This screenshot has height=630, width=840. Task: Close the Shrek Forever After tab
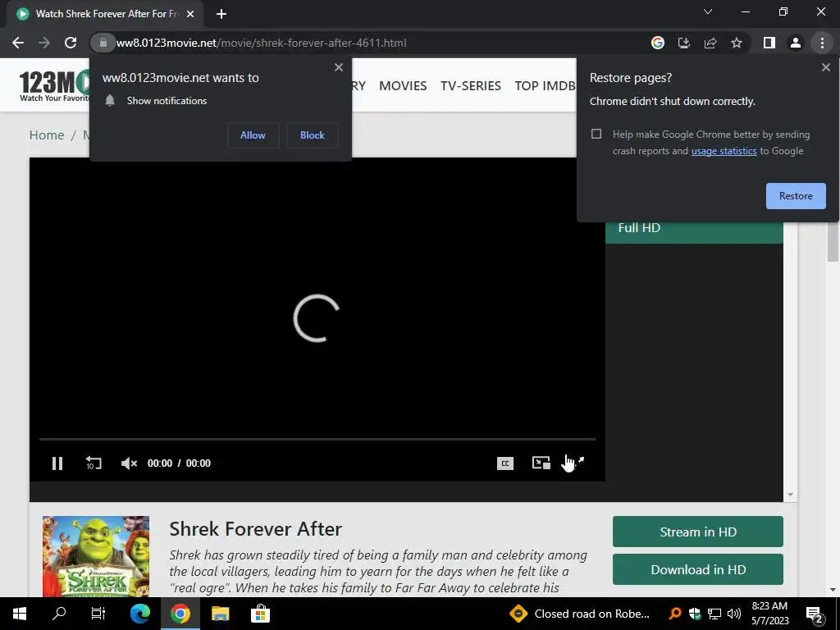[x=189, y=14]
